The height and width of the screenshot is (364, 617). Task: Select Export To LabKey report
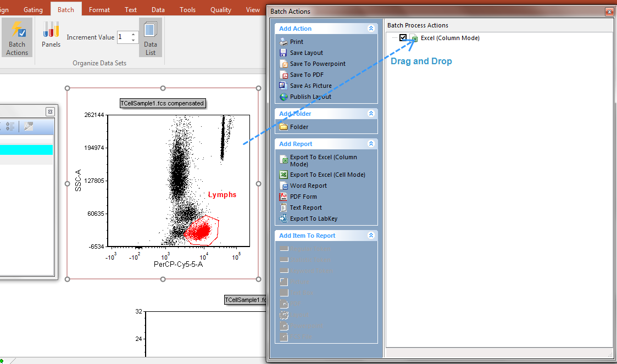(314, 219)
